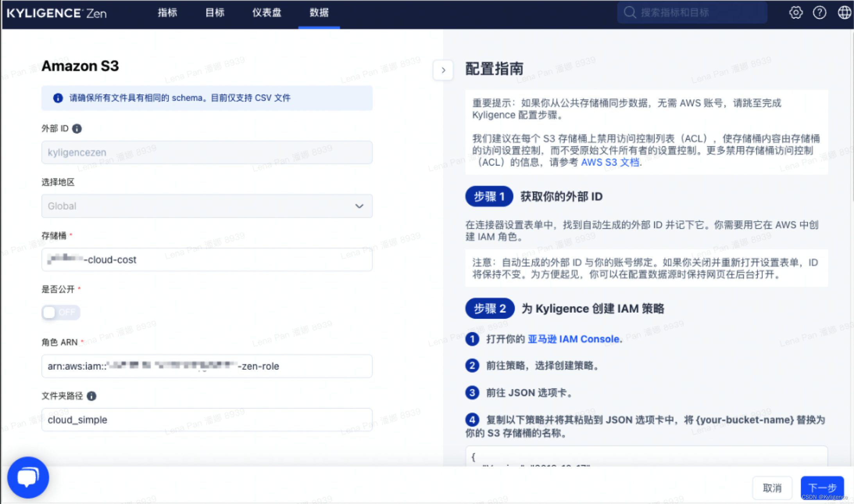
Task: Click the chevron arrow of region dropdown
Action: point(359,206)
